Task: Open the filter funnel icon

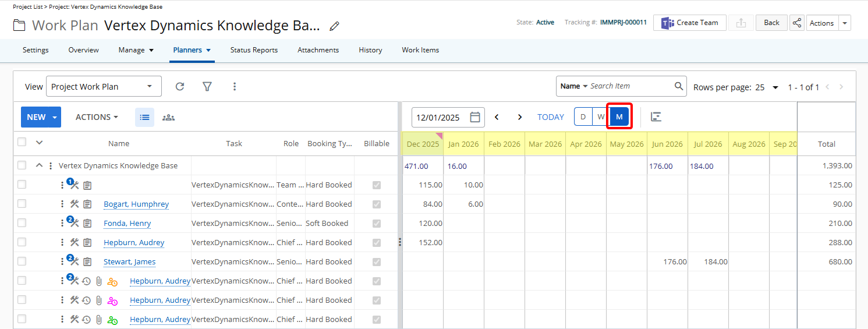Action: tap(207, 86)
